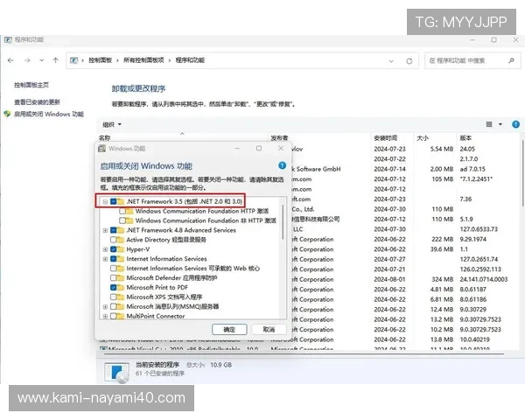The image size is (525, 420).
Task: Click the installed programs icon in details pane
Action: [x=116, y=372]
